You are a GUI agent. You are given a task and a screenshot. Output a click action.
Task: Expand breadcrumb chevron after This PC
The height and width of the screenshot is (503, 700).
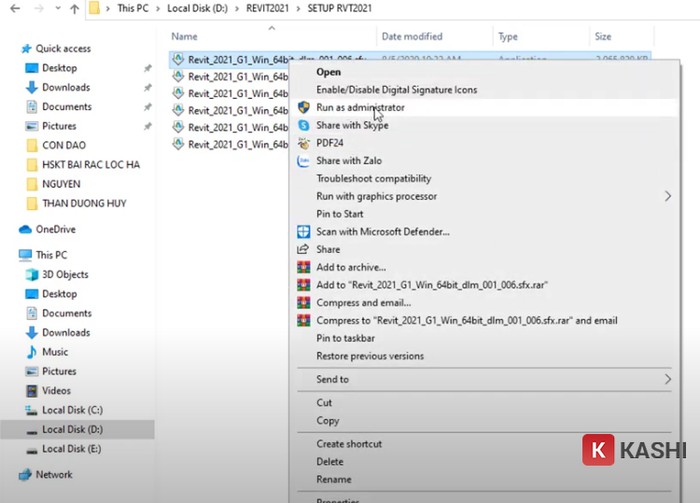[158, 8]
